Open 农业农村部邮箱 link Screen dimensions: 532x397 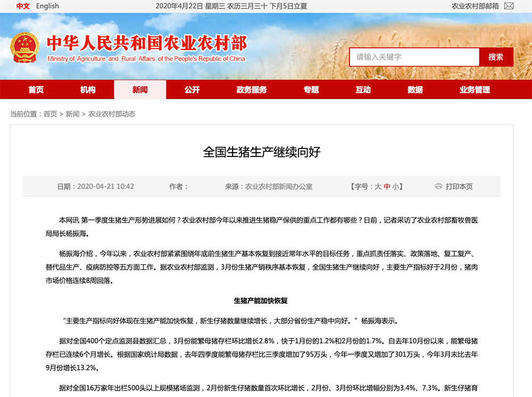(x=475, y=6)
